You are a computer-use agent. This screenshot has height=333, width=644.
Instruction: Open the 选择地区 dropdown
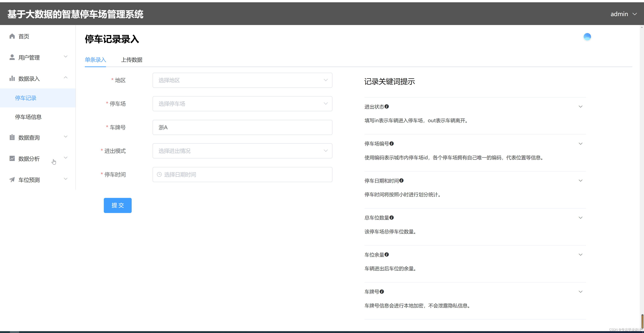[242, 80]
